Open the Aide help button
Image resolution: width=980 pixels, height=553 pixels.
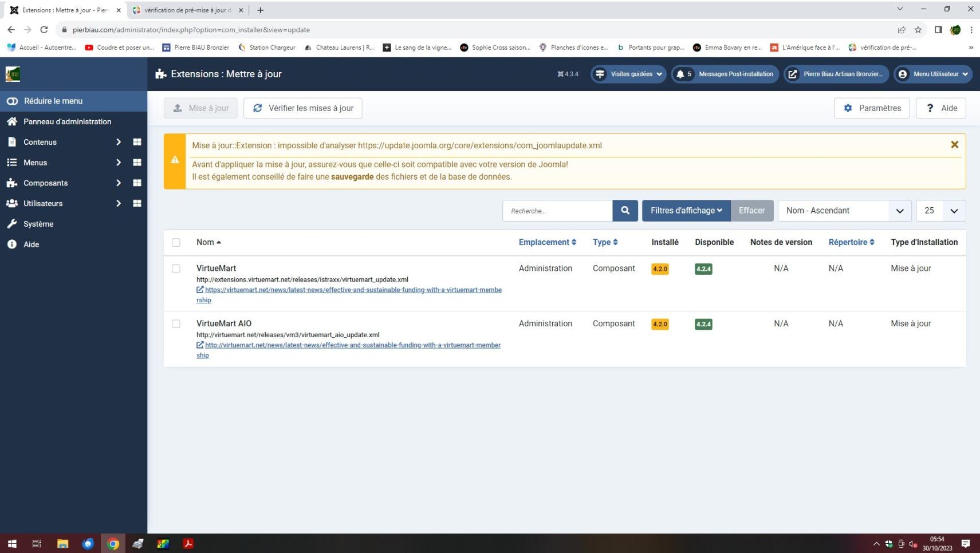(x=941, y=108)
